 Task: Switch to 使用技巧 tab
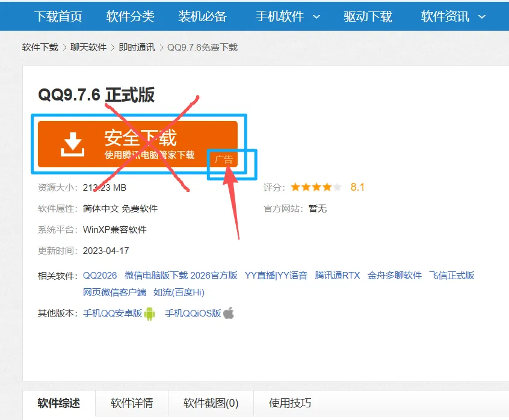[x=290, y=403]
